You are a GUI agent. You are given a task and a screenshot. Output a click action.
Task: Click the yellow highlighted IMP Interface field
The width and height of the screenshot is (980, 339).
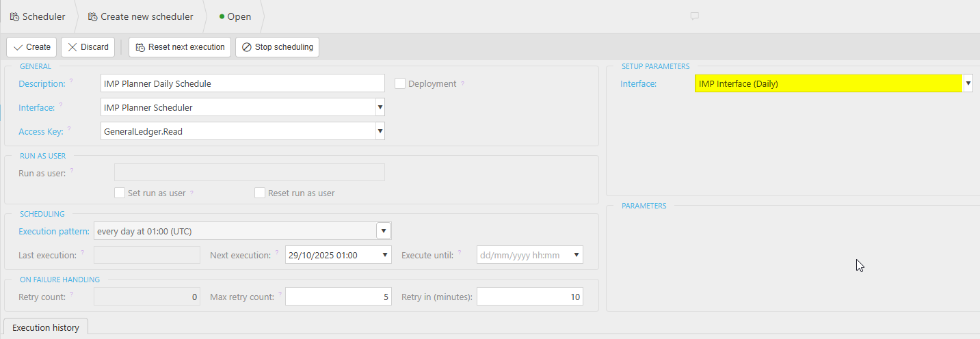pyautogui.click(x=828, y=83)
